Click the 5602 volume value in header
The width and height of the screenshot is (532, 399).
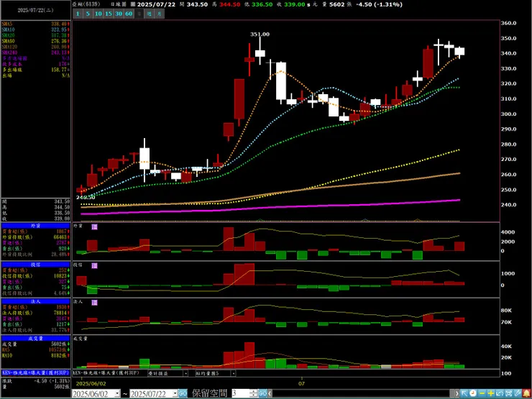(x=337, y=4)
